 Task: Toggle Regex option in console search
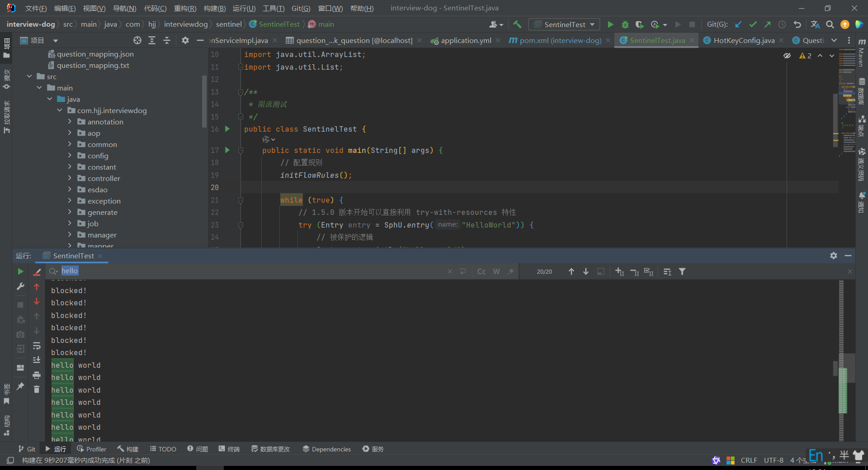click(x=511, y=271)
